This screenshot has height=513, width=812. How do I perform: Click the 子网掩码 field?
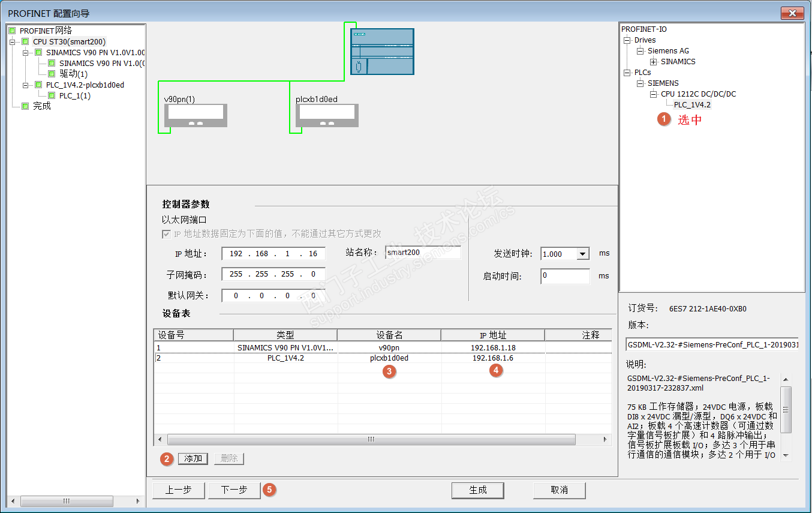[x=273, y=274]
